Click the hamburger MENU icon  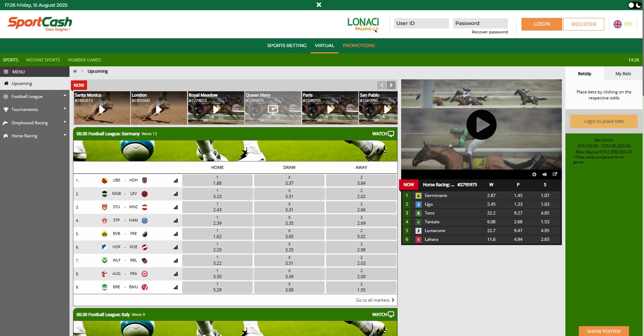pos(6,72)
